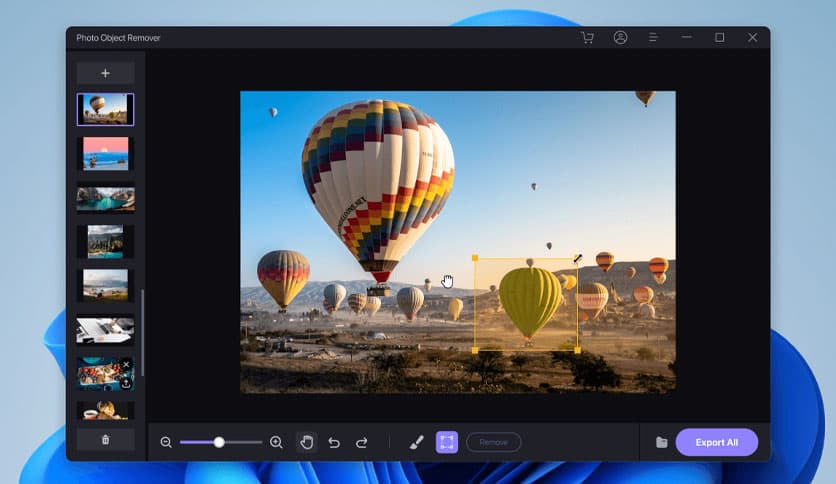This screenshot has height=484, width=836.
Task: Click the selection's bottom-left corner handle
Action: click(475, 351)
